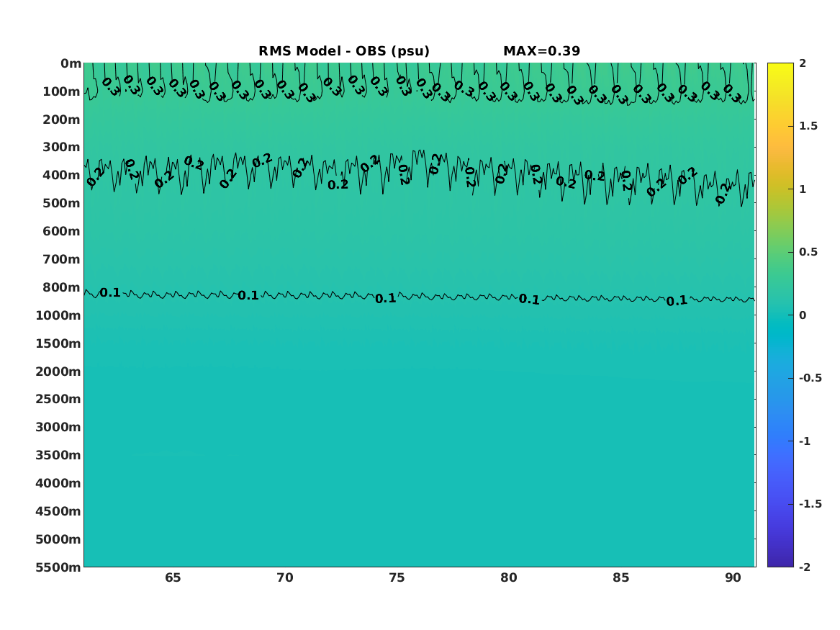This screenshot has width=840, height=630.
Task: Pick the '80' x-axis tick label
Action: click(x=509, y=578)
